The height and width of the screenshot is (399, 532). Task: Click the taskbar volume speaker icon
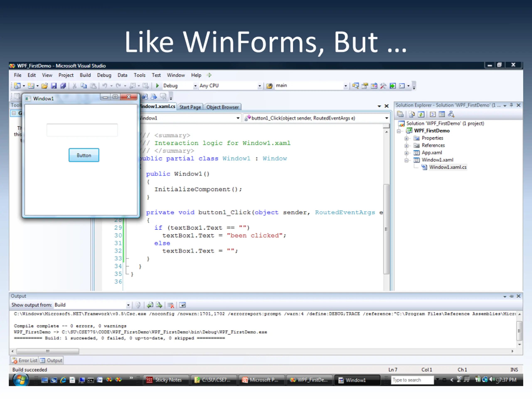(x=492, y=379)
